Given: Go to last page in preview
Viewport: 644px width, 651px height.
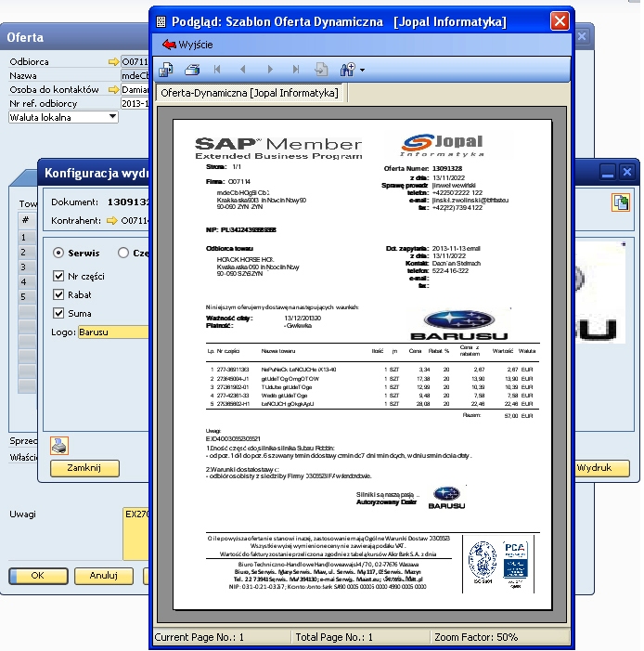Looking at the screenshot, I should 296,70.
